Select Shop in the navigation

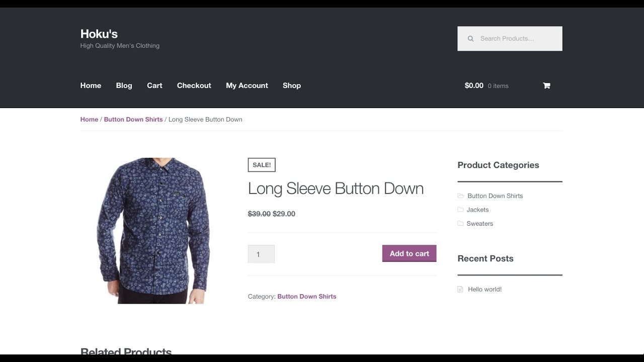click(291, 85)
